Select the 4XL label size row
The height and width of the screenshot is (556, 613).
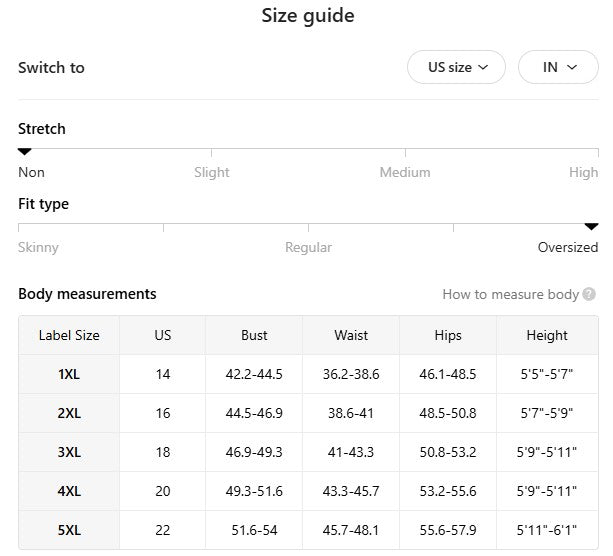click(69, 492)
